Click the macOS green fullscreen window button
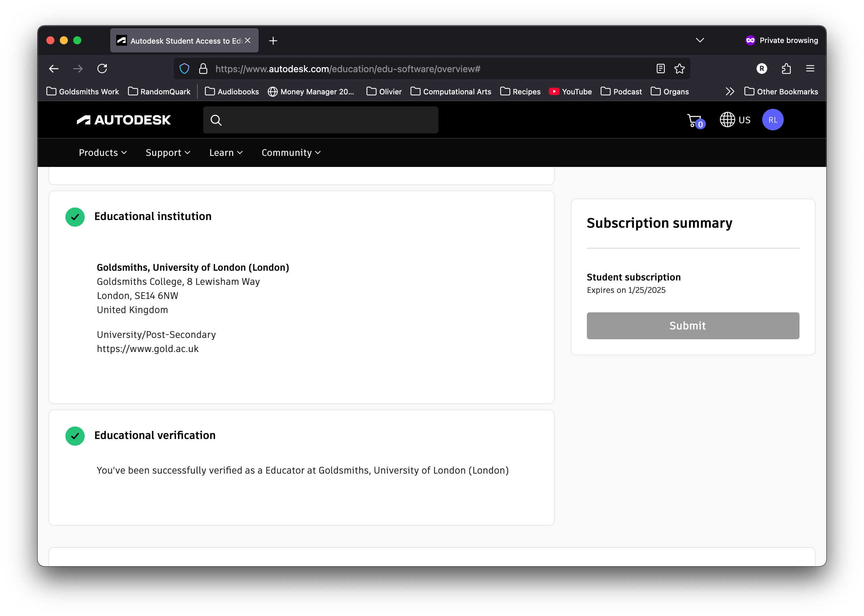 77,40
